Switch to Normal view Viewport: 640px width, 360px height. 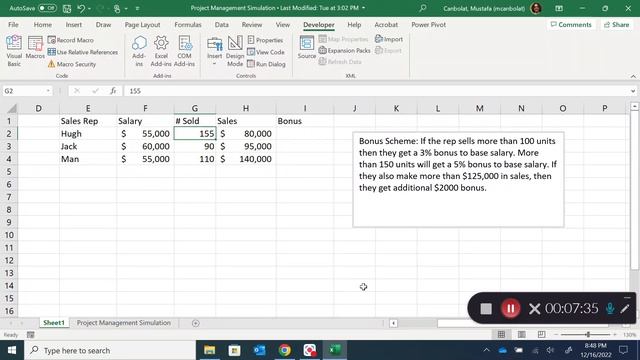click(x=501, y=334)
